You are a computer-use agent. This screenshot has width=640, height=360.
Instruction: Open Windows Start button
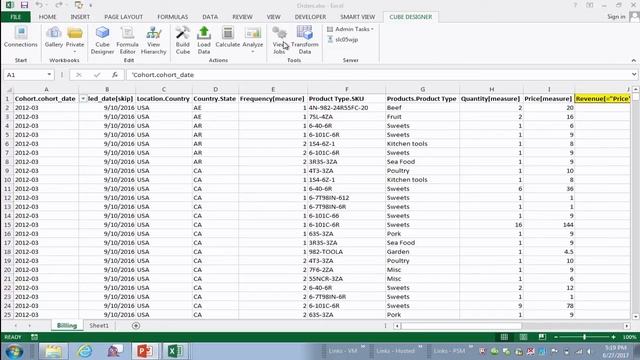click(x=14, y=351)
